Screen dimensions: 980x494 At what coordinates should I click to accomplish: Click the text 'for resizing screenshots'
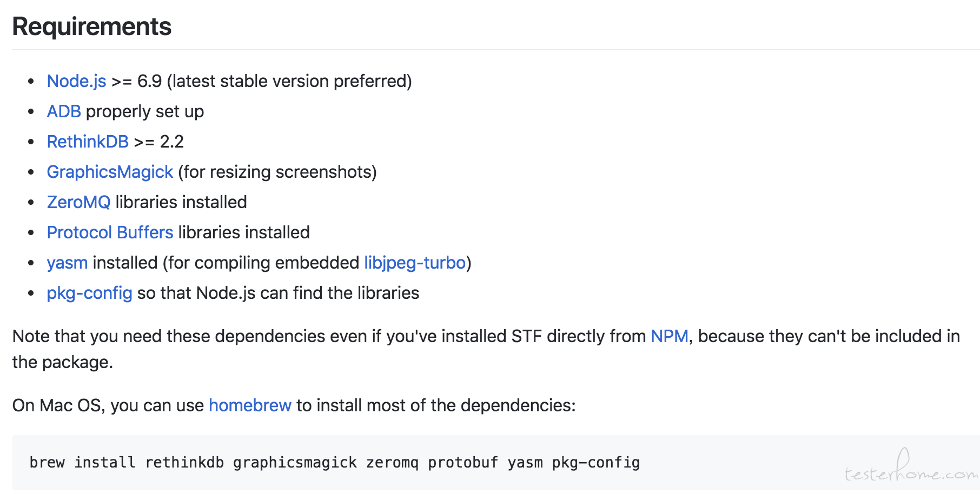click(277, 172)
